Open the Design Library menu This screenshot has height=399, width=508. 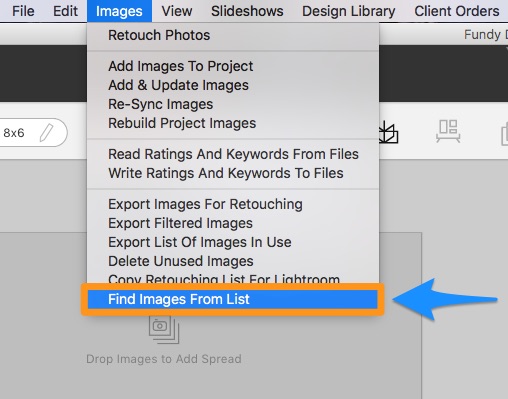pos(349,11)
